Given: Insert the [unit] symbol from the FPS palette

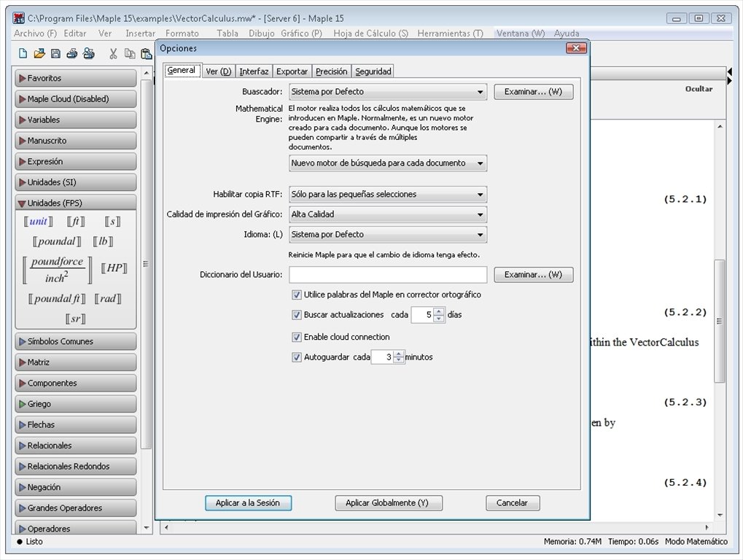Looking at the screenshot, I should click(x=39, y=221).
